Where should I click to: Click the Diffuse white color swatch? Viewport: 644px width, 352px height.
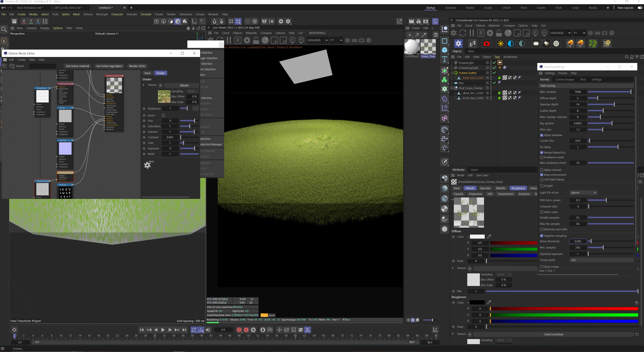click(477, 237)
